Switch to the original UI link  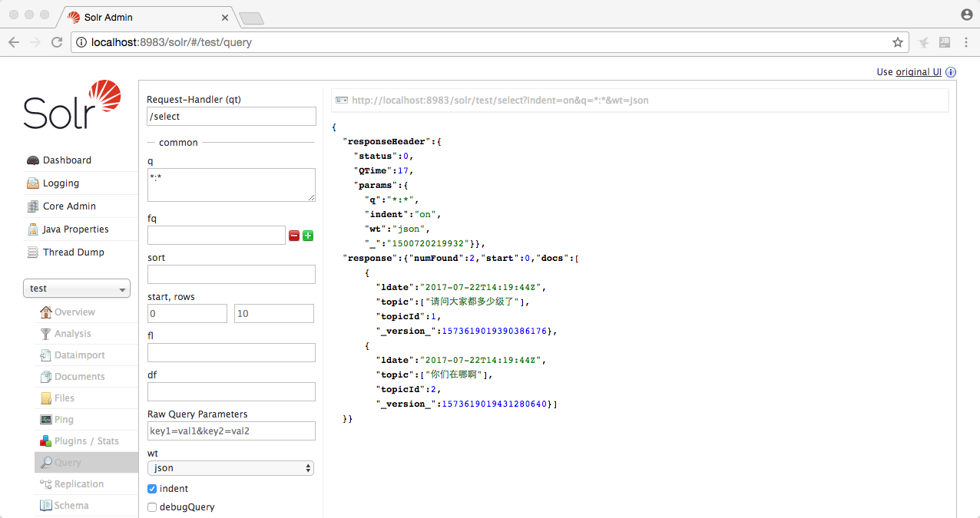[919, 72]
